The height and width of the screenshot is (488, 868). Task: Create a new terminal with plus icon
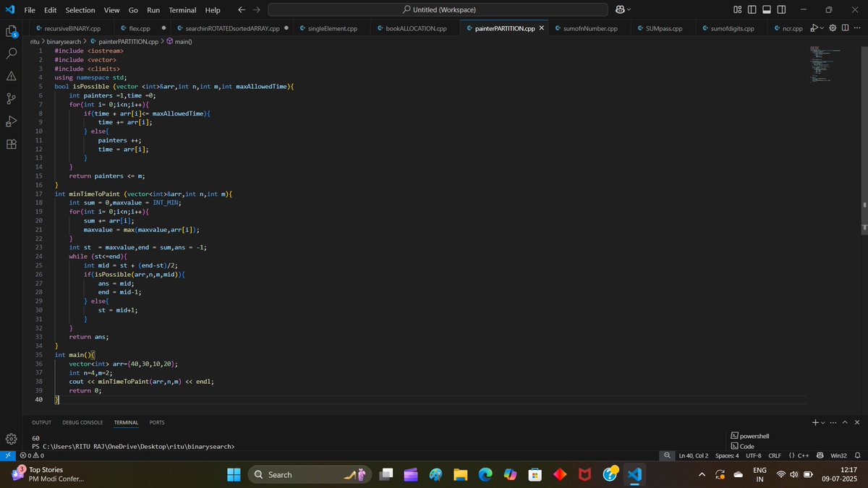pyautogui.click(x=814, y=422)
